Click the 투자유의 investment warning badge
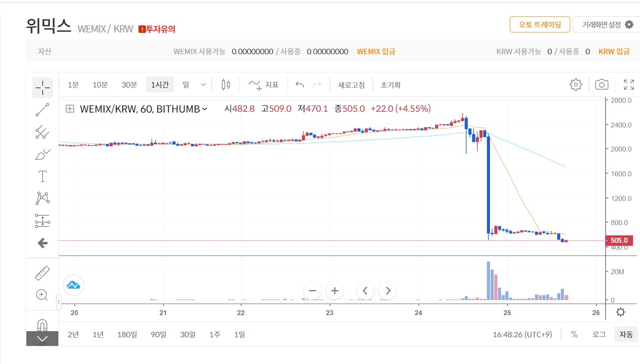Image resolution: width=640 pixels, height=364 pixels. point(157,29)
